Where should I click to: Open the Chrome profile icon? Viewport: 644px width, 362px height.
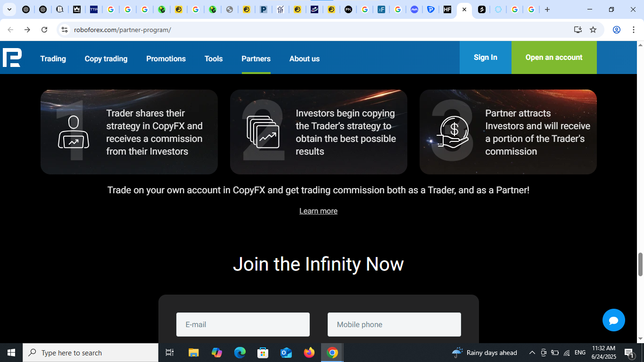(616, 30)
